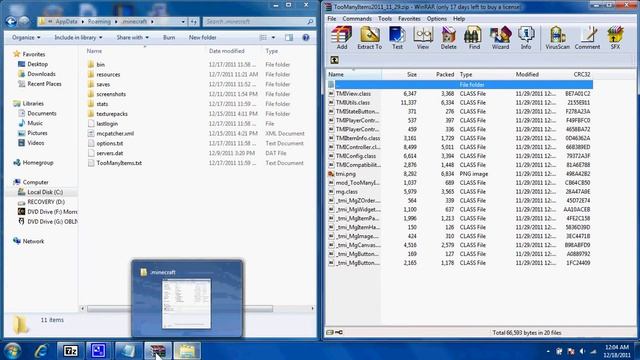The height and width of the screenshot is (360, 640).
Task: Open the view options dropdown arrow in Explorer
Action: [x=273, y=38]
